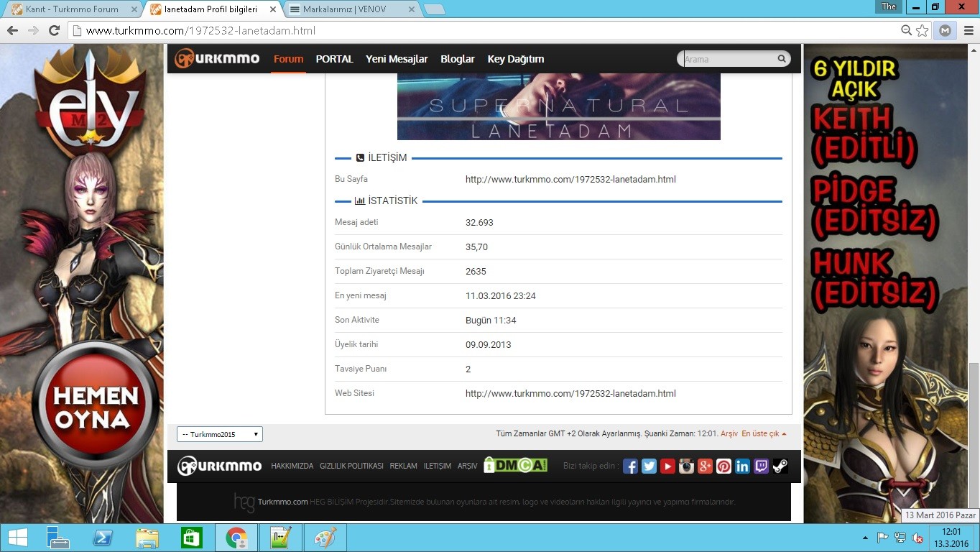Click the DMCA badge in footer
The width and height of the screenshot is (980, 552).
click(x=515, y=465)
